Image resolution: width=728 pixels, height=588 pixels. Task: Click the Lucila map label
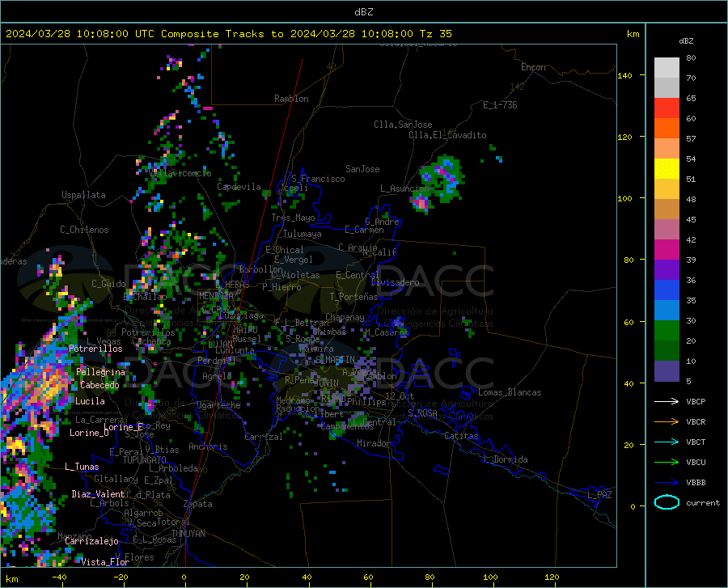(90, 401)
